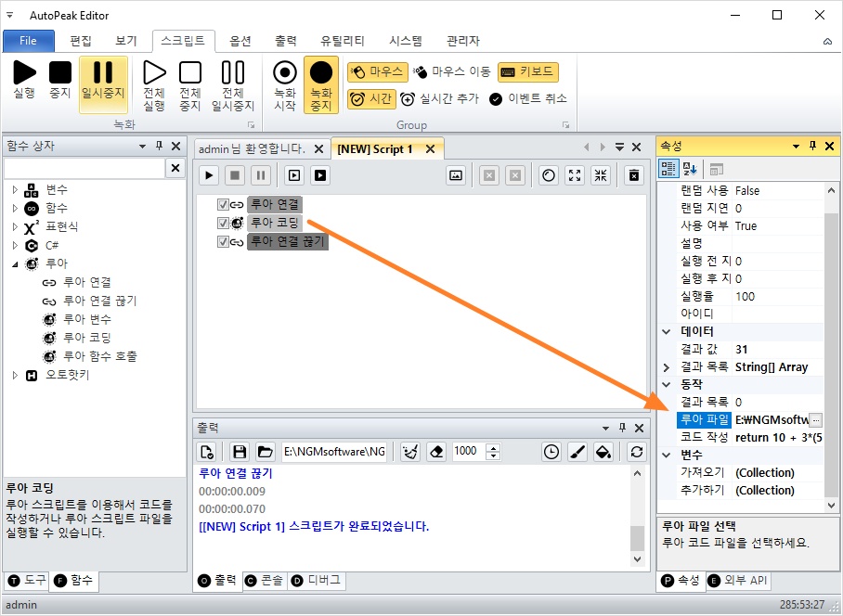843x616 pixels.
Task: Toggle 마우스 recording option
Action: click(x=378, y=72)
